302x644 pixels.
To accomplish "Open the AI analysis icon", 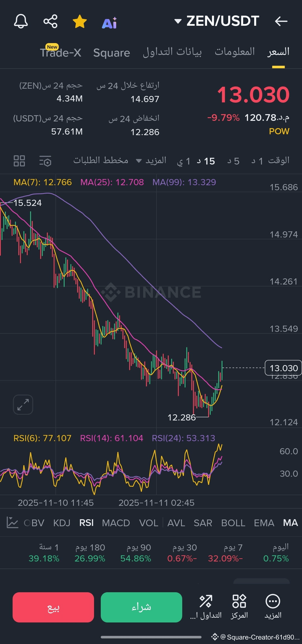I will pyautogui.click(x=109, y=23).
